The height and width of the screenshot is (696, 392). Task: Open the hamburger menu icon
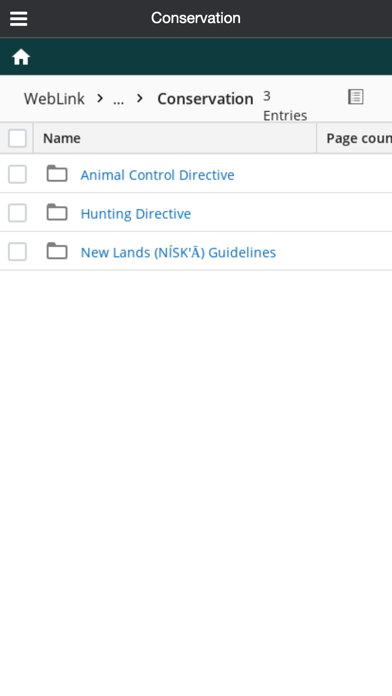click(18, 19)
